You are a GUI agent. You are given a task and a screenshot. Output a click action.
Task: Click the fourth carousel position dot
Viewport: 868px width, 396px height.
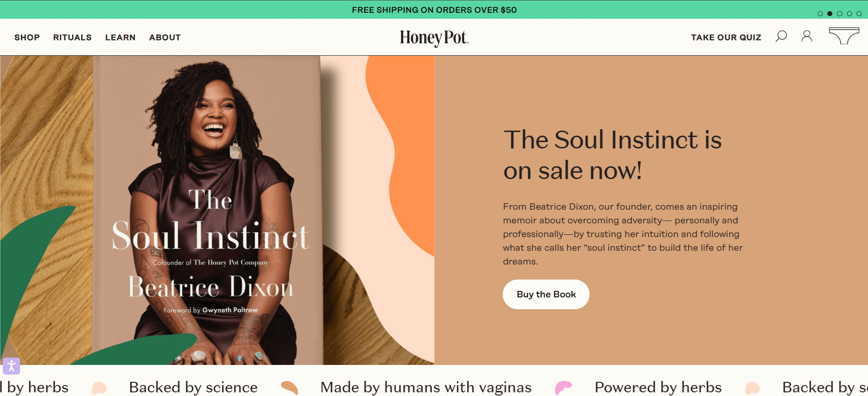[850, 14]
